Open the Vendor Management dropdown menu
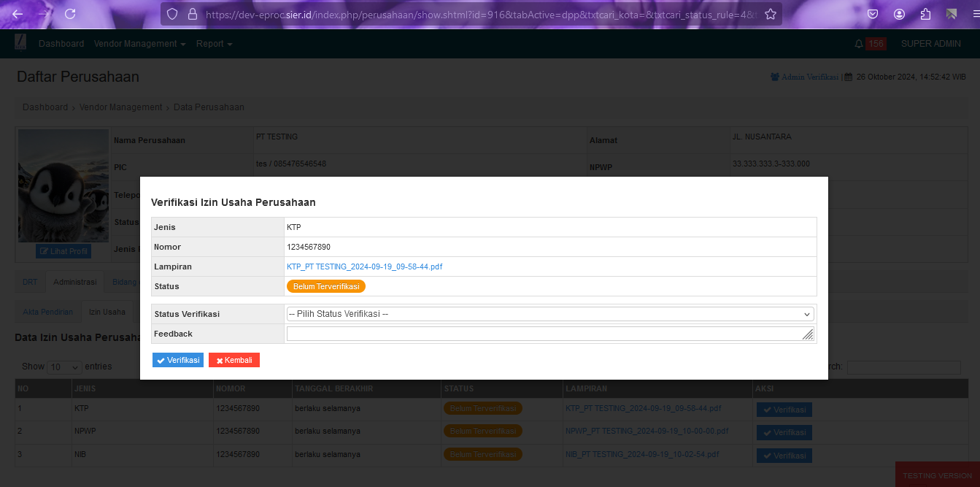The width and height of the screenshot is (980, 487). coord(139,44)
